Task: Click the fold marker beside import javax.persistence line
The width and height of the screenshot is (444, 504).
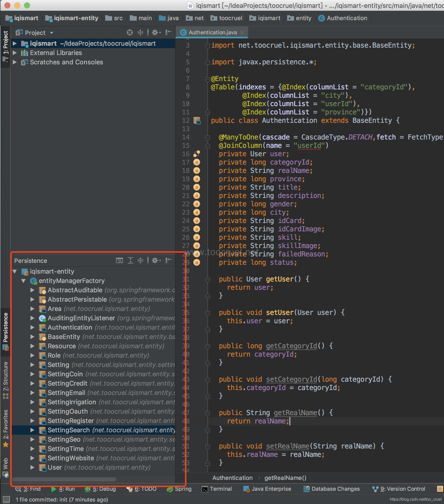Action: tap(208, 62)
